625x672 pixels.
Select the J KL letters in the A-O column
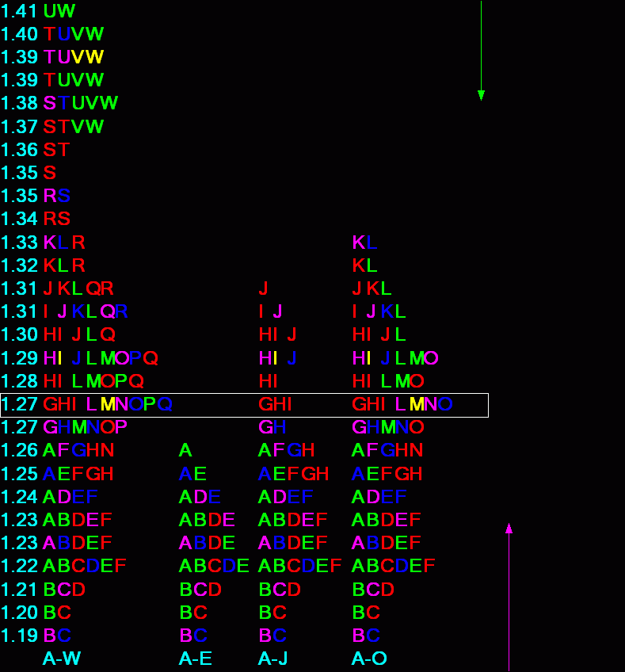click(x=372, y=288)
